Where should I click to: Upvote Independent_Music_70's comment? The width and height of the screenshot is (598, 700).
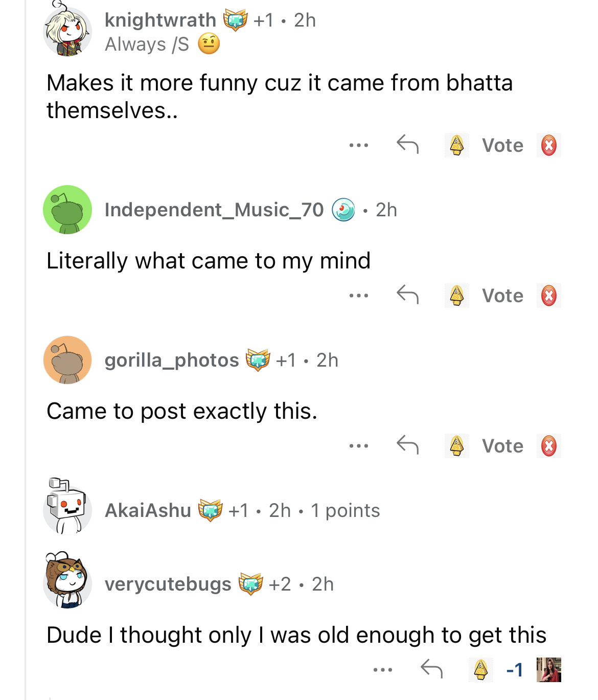click(x=456, y=296)
